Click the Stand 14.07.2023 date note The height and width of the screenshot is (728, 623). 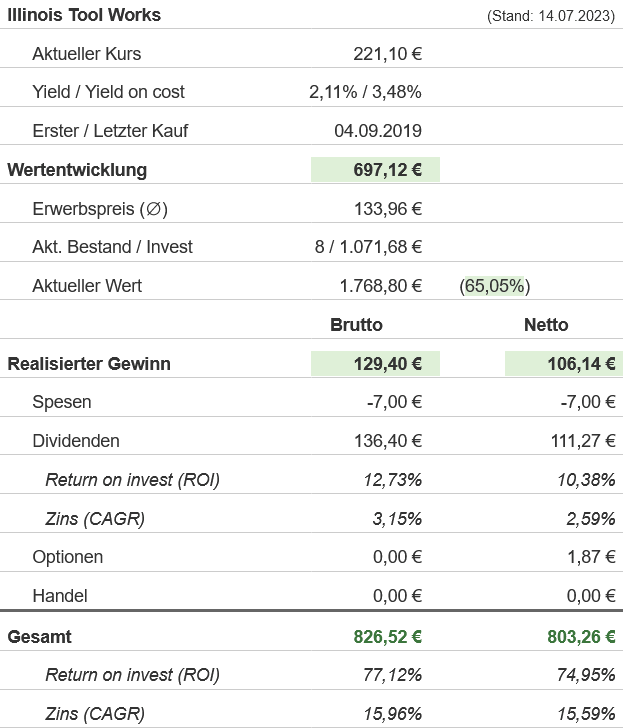point(551,16)
